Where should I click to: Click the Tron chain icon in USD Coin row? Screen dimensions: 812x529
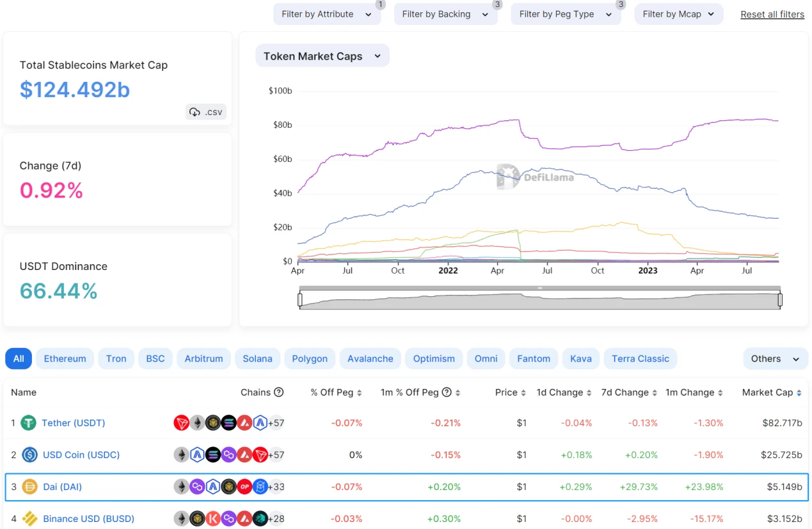[x=260, y=455]
